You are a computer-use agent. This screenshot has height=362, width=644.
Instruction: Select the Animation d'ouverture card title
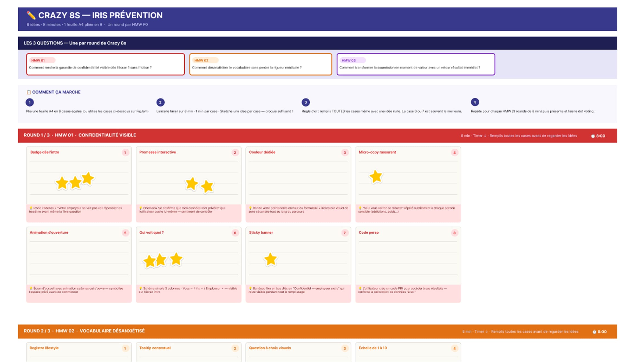[x=49, y=232]
